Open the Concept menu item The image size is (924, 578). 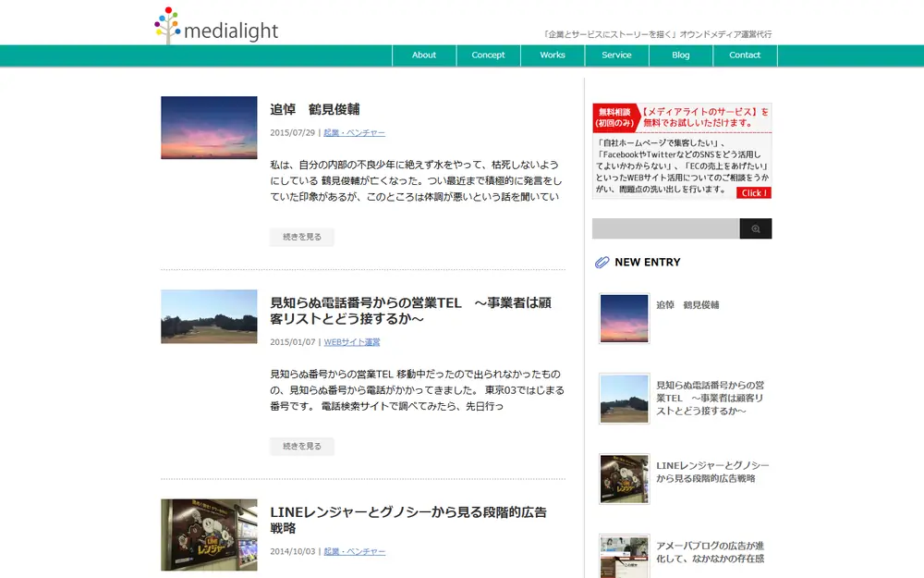click(489, 55)
